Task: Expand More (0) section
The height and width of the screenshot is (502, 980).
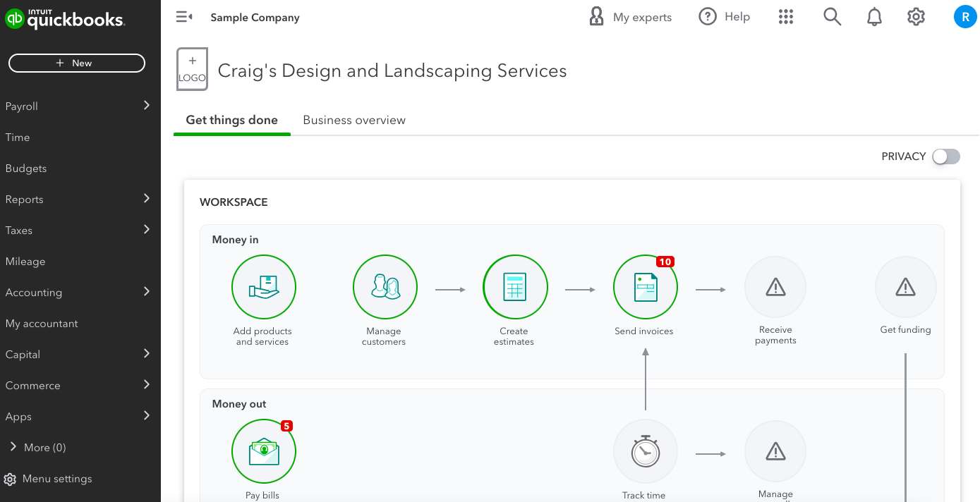Action: click(38, 448)
